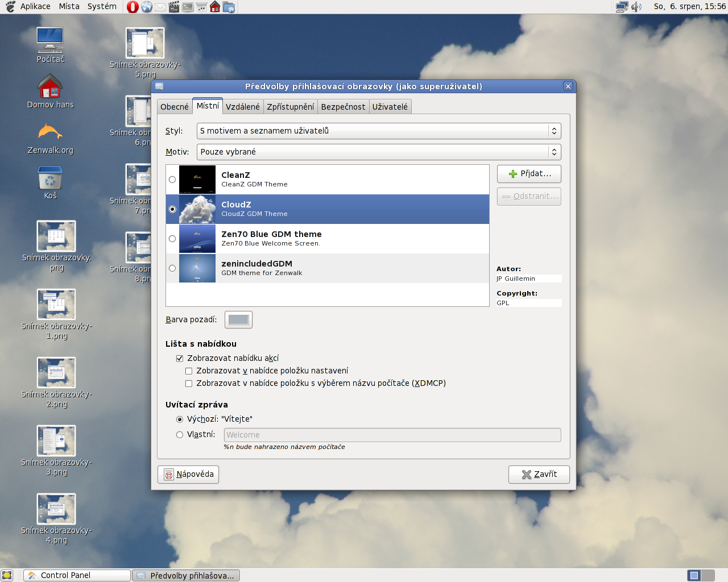Open network folder launcher in top panel
Image resolution: width=728 pixels, height=582 pixels.
(x=229, y=7)
